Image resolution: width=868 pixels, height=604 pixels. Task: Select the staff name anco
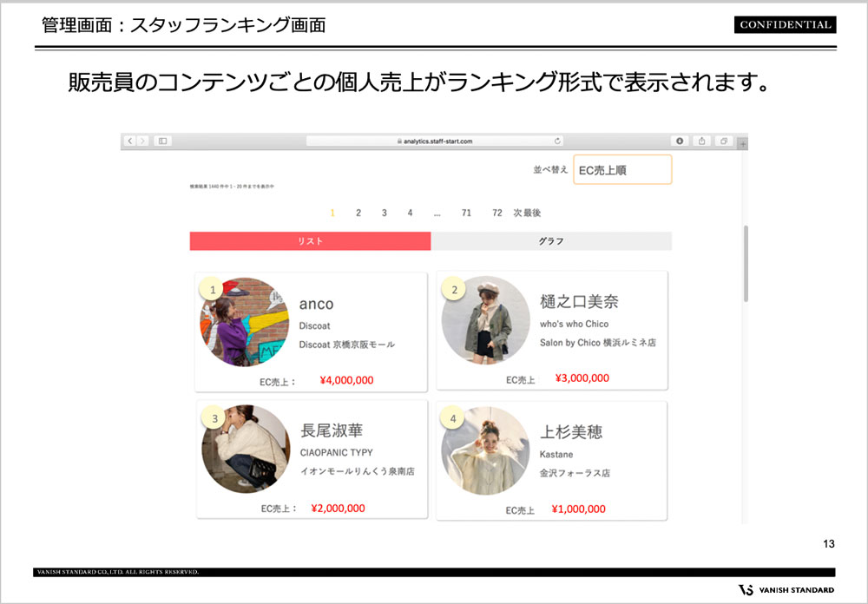click(x=316, y=304)
